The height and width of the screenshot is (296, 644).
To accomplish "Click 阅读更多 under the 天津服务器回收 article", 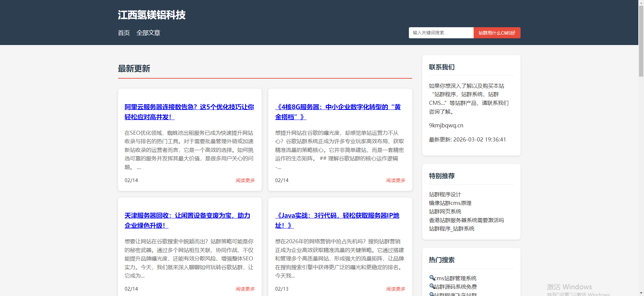I will click(x=245, y=289).
